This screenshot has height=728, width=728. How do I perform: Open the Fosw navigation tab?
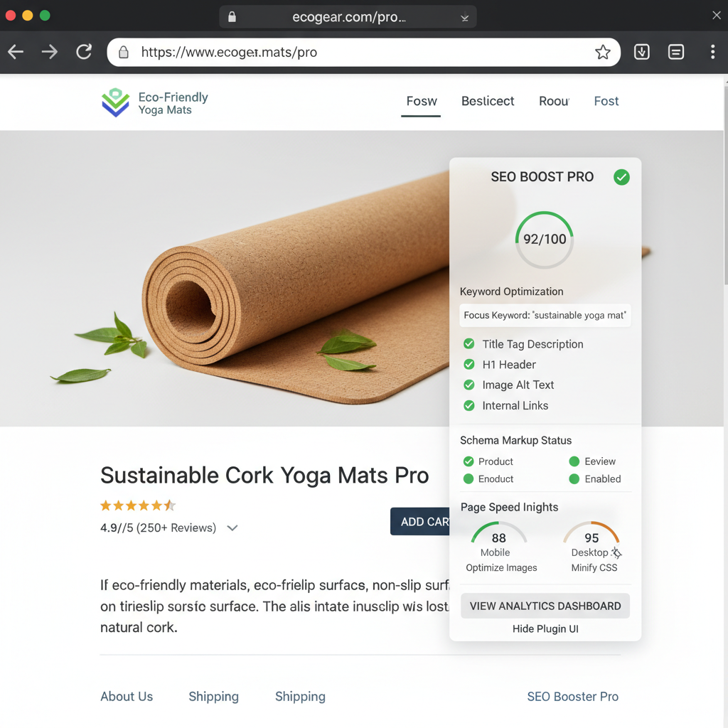422,101
